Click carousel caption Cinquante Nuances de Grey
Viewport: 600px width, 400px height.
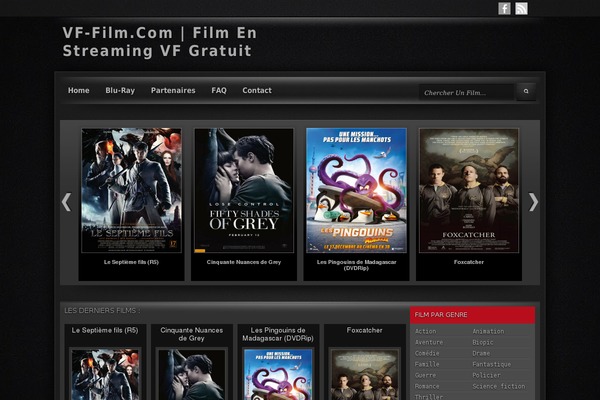tap(244, 262)
